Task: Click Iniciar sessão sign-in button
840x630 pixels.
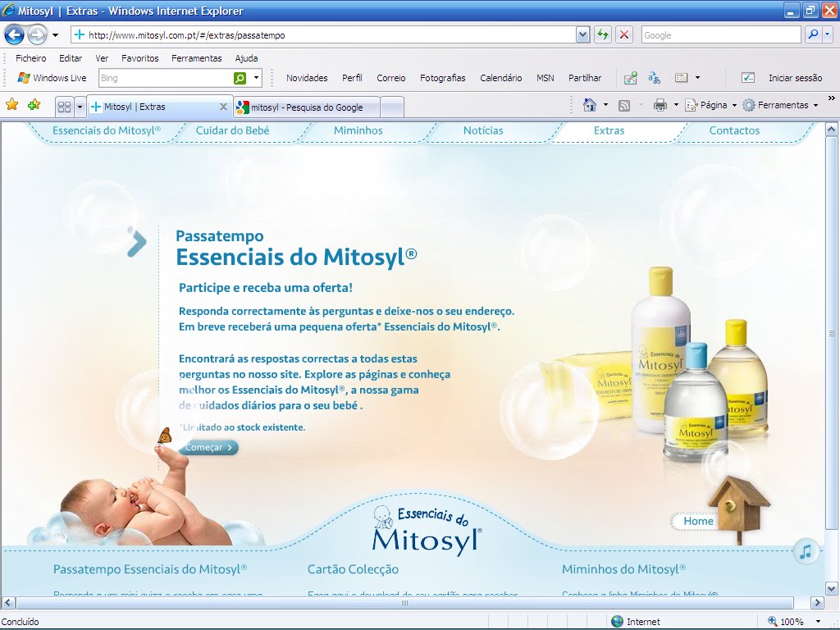Action: click(782, 78)
